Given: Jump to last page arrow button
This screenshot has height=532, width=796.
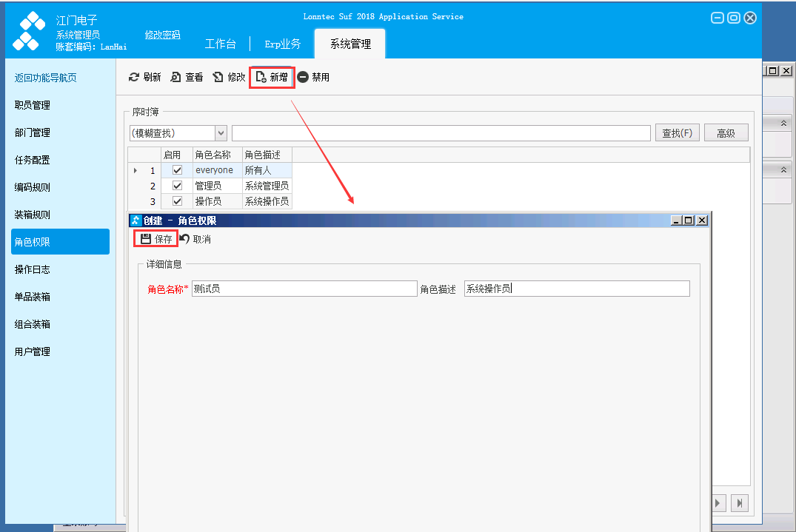Looking at the screenshot, I should pos(740,503).
